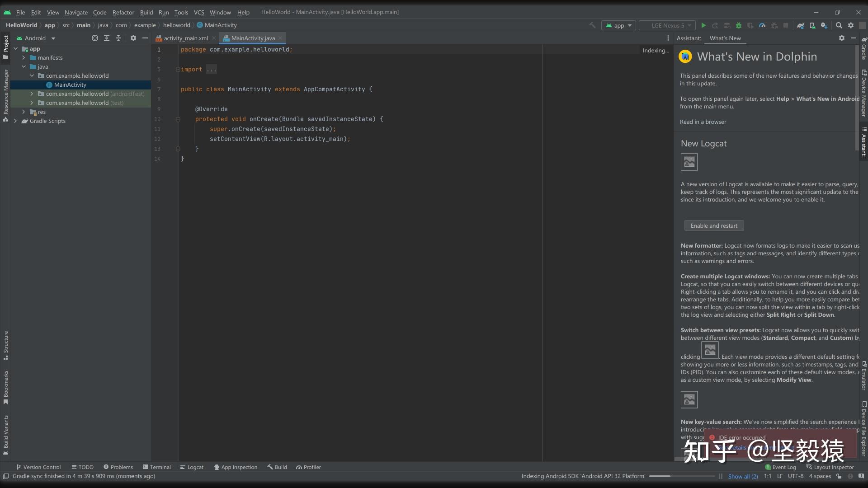Click the Run app button (green play)

pyautogui.click(x=703, y=25)
